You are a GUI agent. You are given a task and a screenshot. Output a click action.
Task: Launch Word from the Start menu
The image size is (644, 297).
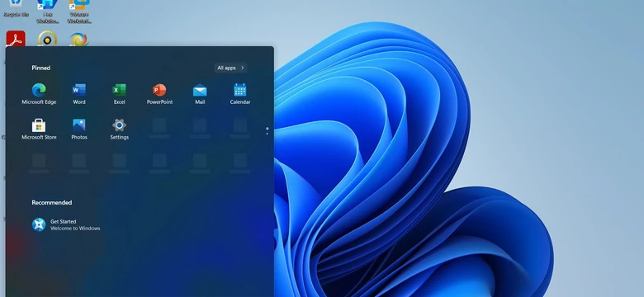tap(79, 94)
